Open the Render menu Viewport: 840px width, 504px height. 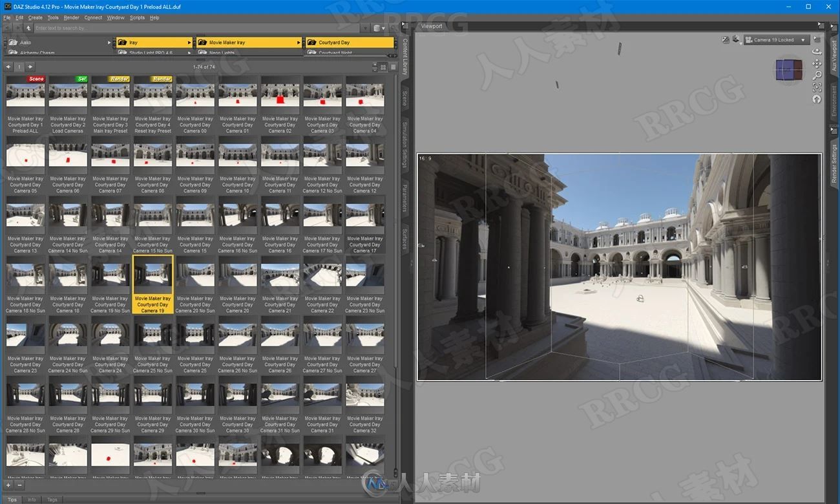pyautogui.click(x=72, y=17)
